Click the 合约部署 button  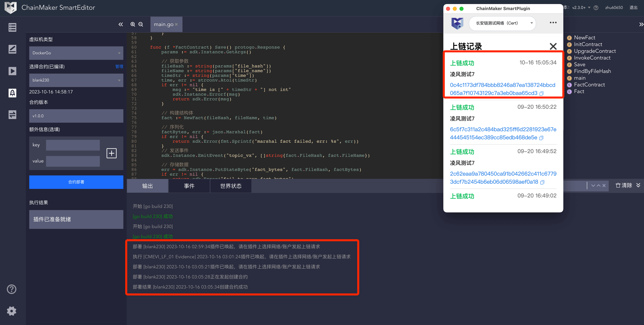[76, 182]
